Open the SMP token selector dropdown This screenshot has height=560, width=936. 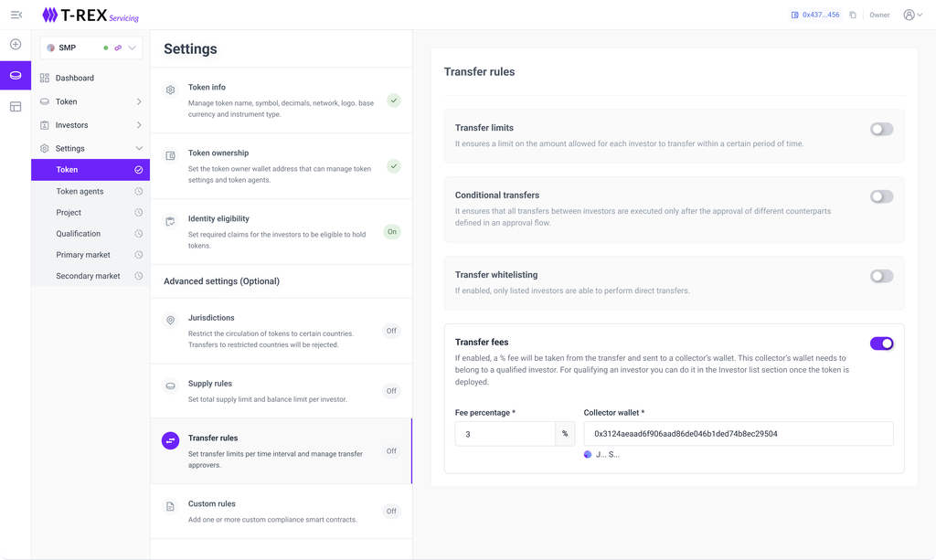133,48
